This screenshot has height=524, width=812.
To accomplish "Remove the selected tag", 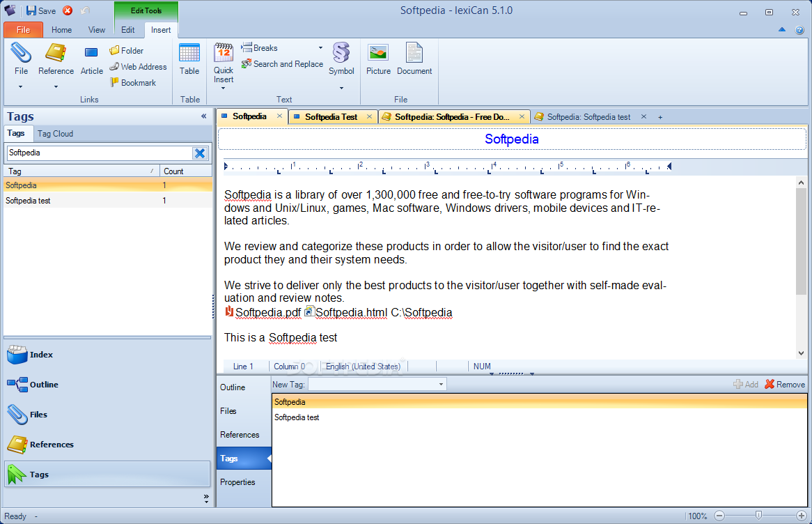I will coord(785,384).
